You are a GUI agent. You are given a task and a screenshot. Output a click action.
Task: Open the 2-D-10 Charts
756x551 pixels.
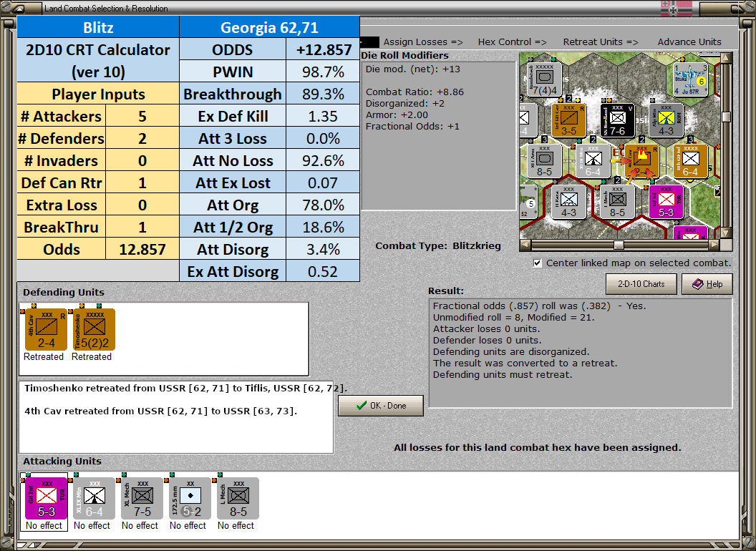pyautogui.click(x=641, y=284)
